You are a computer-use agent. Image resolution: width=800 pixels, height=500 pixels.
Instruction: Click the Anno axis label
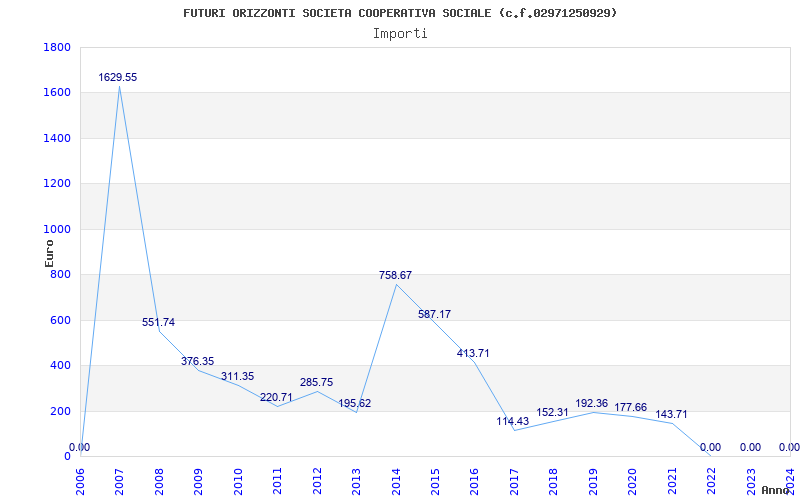click(775, 490)
